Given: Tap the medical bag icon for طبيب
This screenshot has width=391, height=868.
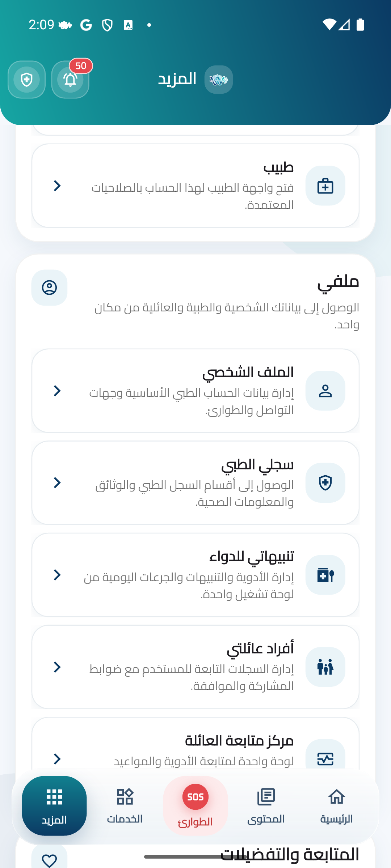Looking at the screenshot, I should pyautogui.click(x=325, y=186).
